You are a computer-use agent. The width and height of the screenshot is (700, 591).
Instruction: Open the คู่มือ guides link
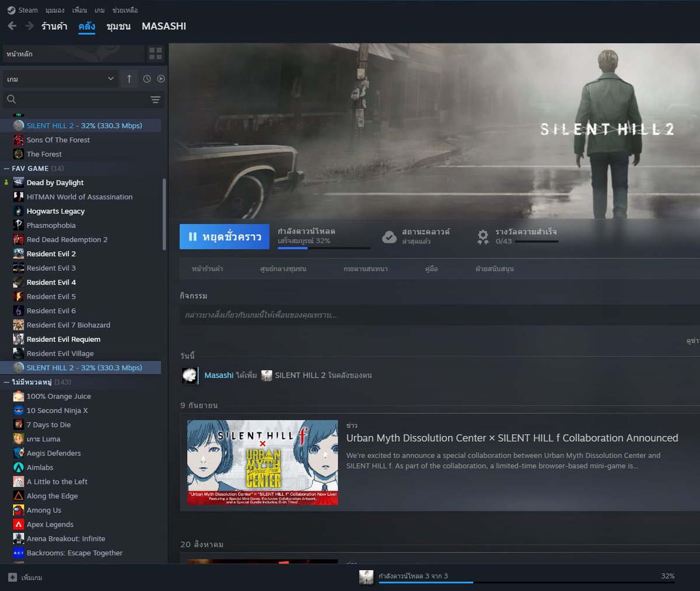pyautogui.click(x=432, y=269)
